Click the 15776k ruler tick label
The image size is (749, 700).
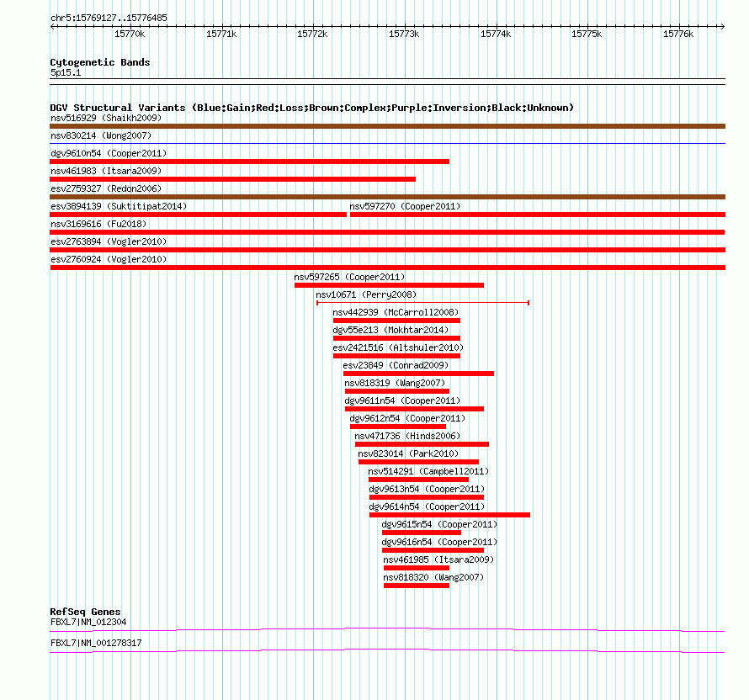[x=678, y=34]
